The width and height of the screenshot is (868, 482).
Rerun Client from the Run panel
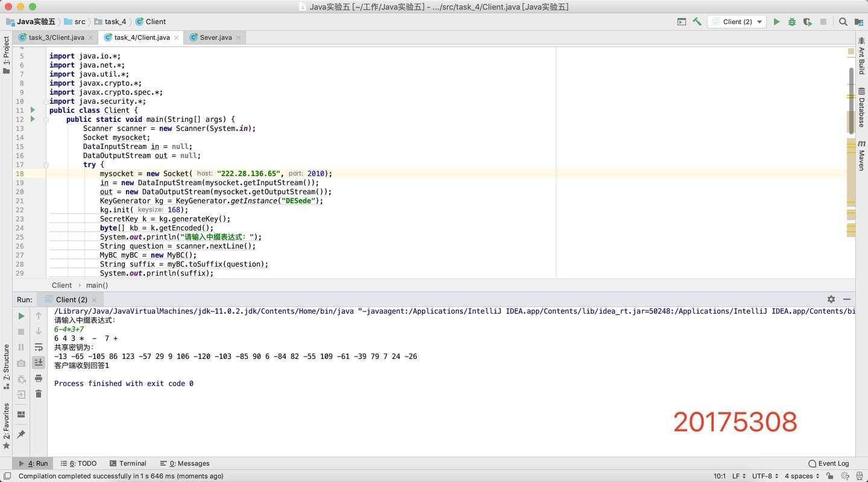tap(21, 316)
